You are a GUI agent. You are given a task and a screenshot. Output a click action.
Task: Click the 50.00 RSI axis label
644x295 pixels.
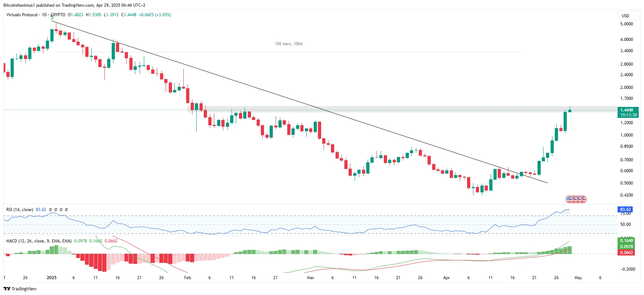625,224
